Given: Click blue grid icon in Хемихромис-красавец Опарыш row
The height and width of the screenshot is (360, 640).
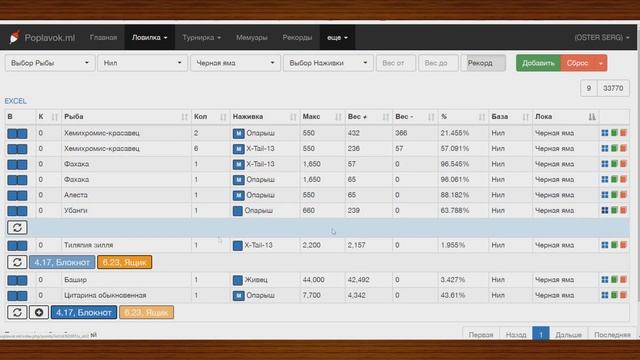Looking at the screenshot, I should click(x=604, y=133).
